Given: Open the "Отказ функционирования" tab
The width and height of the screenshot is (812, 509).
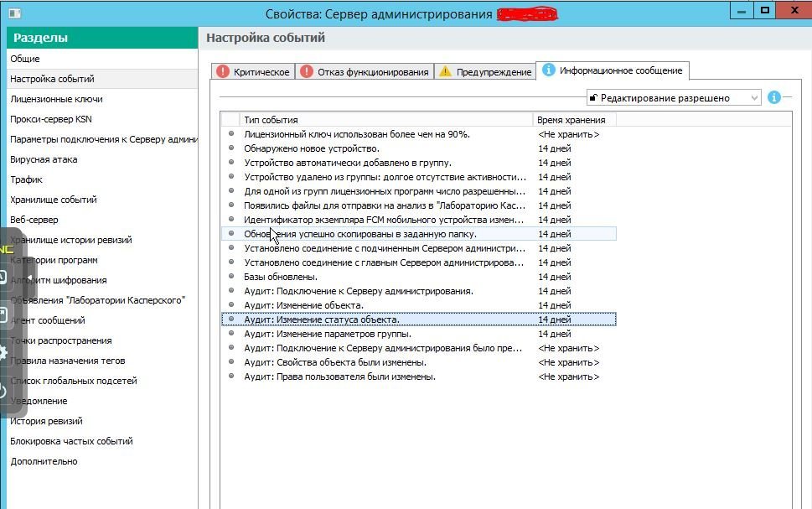Looking at the screenshot, I should click(x=364, y=72).
